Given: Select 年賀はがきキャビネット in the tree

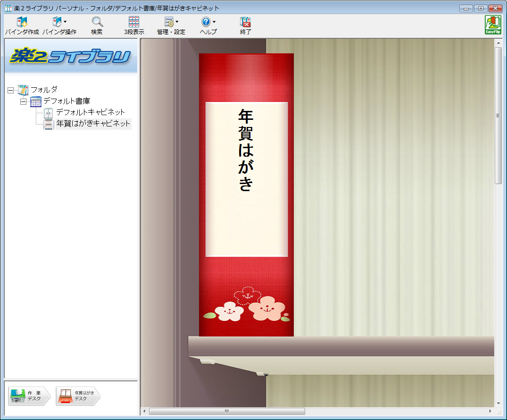Looking at the screenshot, I should pyautogui.click(x=93, y=124).
